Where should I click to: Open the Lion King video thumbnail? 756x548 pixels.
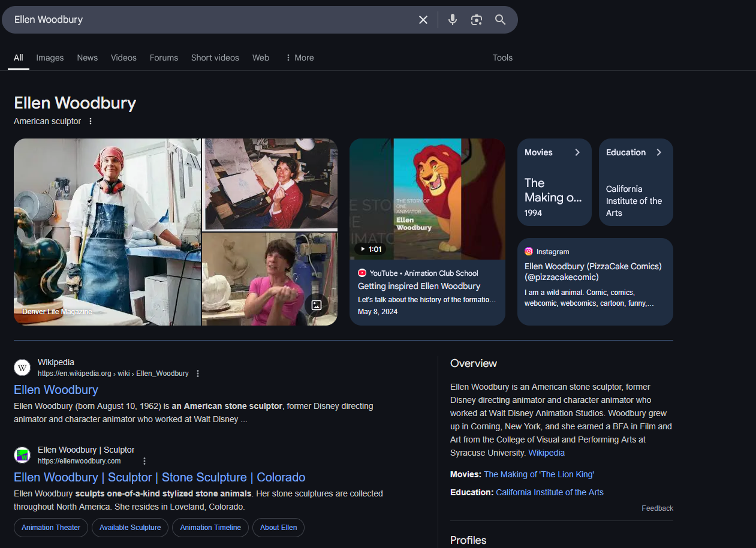(x=427, y=199)
